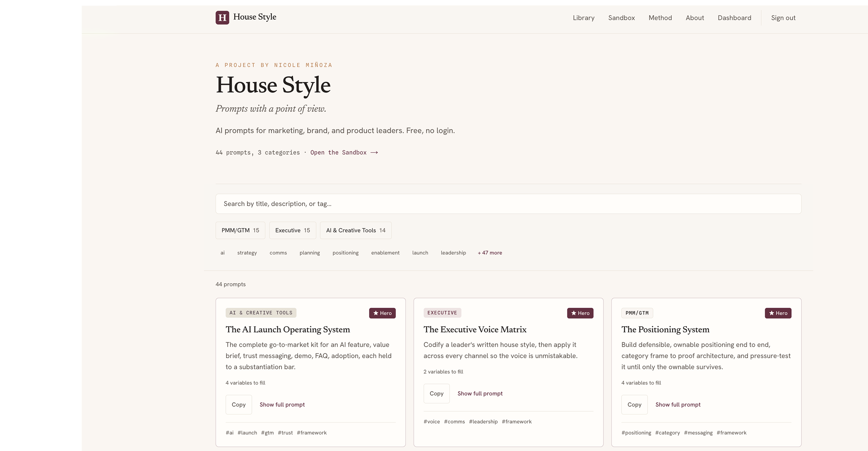868x451 pixels.
Task: Select the ai tag filter
Action: tap(222, 253)
